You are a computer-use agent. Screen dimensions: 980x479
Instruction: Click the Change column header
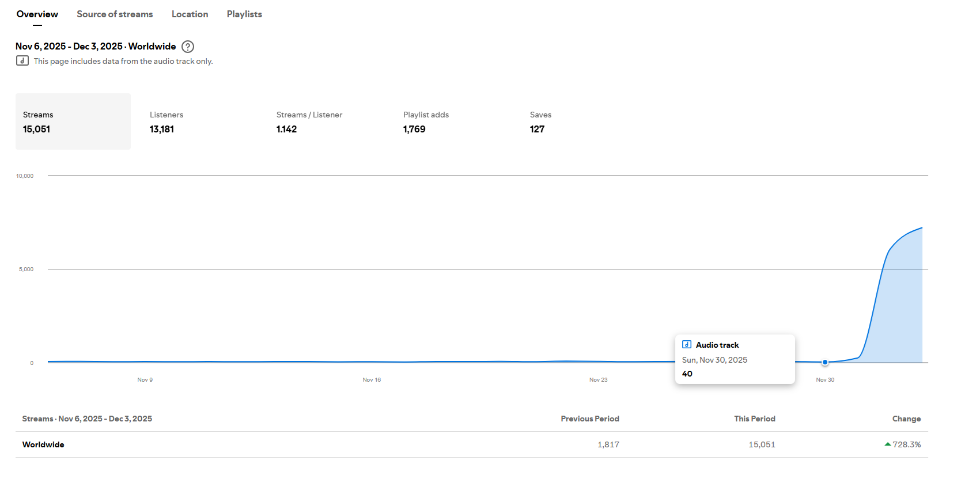coord(906,419)
